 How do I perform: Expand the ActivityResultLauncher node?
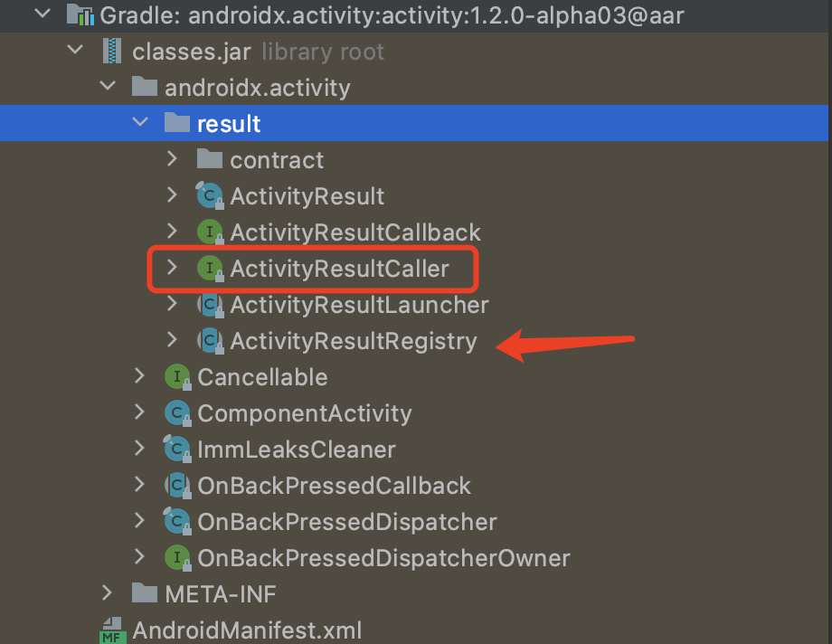172,305
